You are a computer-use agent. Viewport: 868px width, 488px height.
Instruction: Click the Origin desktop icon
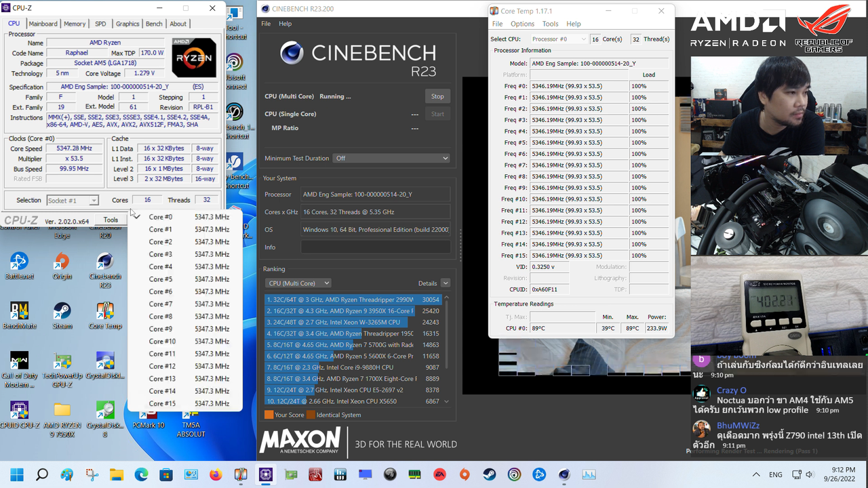(62, 262)
